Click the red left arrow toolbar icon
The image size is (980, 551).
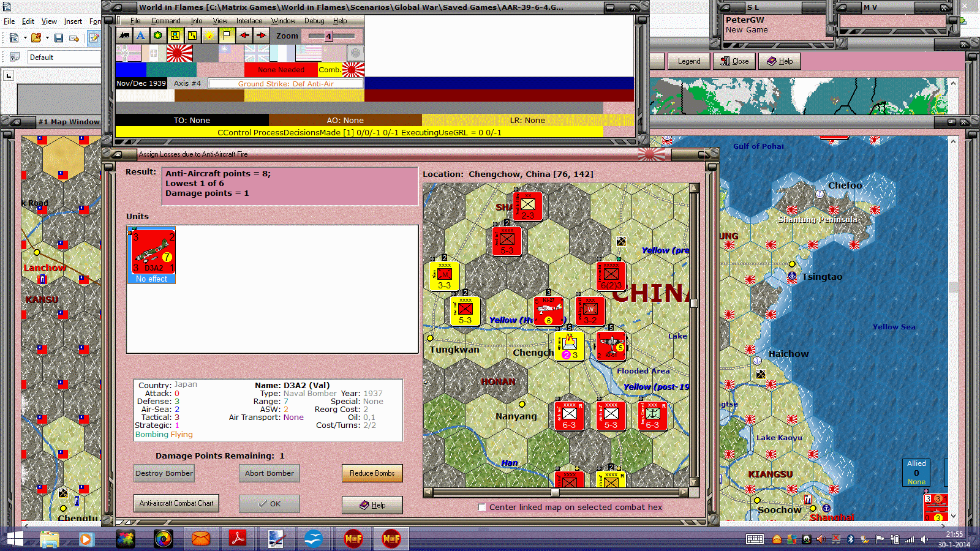coord(244,36)
